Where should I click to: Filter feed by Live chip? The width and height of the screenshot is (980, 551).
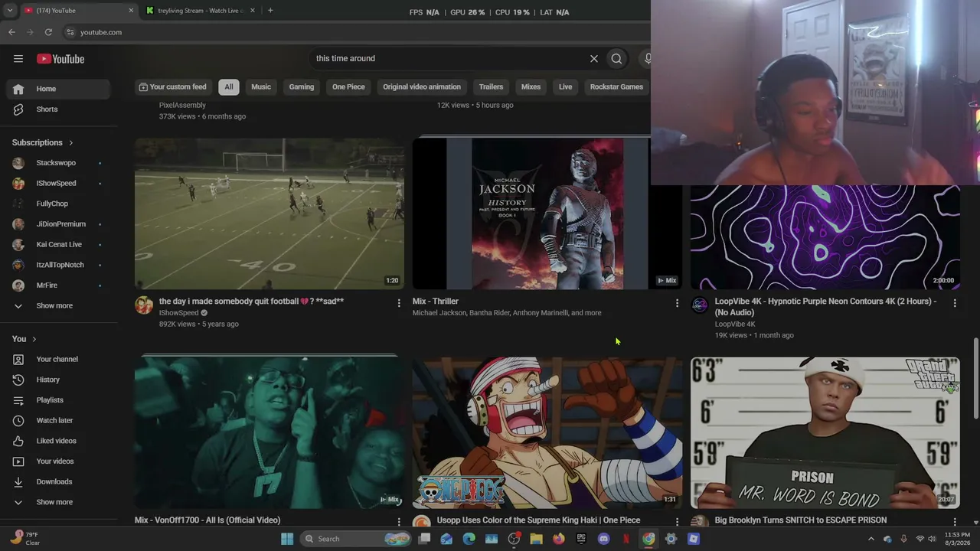[565, 86]
